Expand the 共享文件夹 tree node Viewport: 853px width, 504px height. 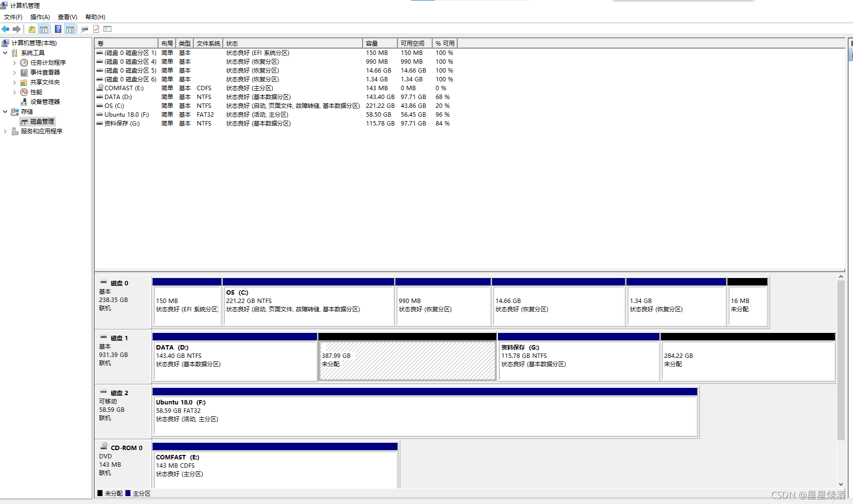click(15, 82)
